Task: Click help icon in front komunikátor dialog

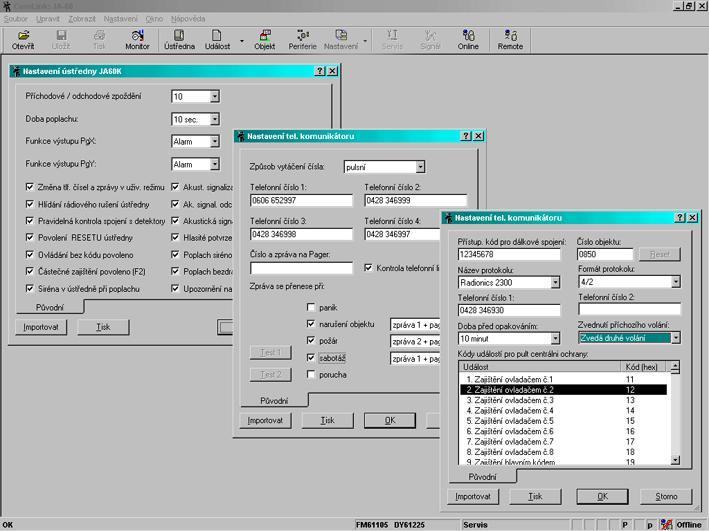Action: (680, 218)
